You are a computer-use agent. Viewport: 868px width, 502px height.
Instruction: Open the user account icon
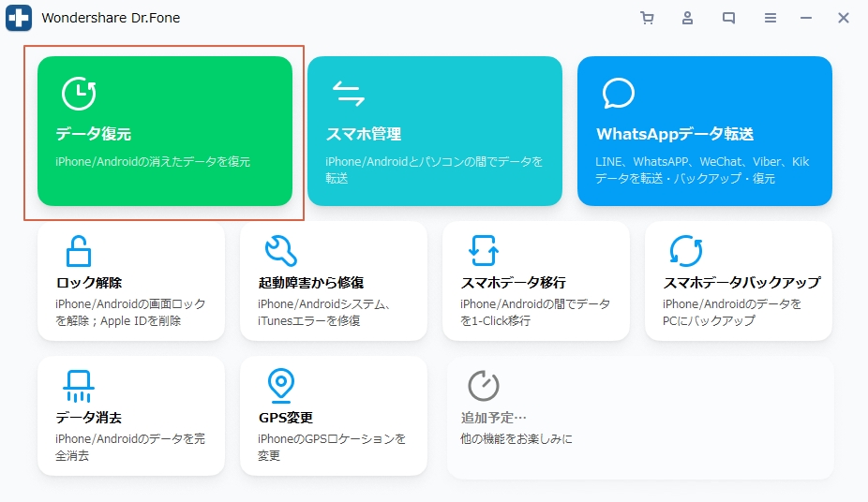click(687, 18)
